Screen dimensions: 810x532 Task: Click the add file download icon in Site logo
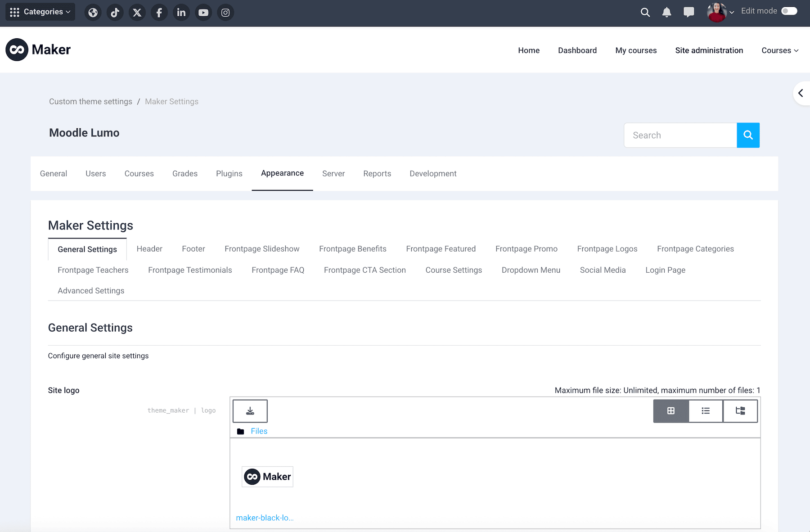[250, 410]
